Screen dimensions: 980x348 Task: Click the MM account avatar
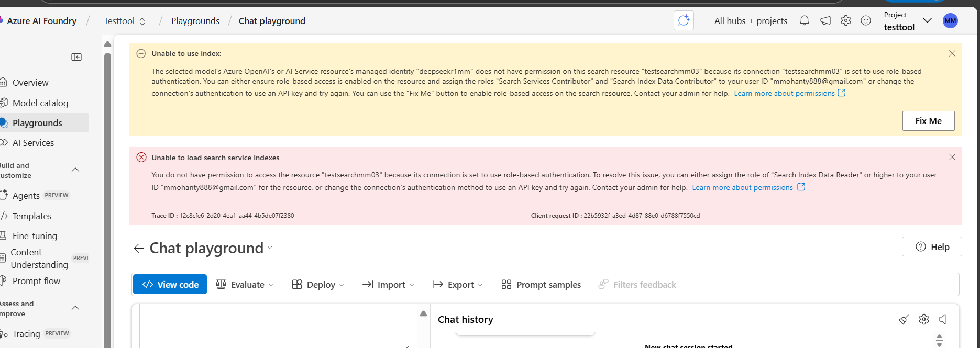(x=950, y=21)
